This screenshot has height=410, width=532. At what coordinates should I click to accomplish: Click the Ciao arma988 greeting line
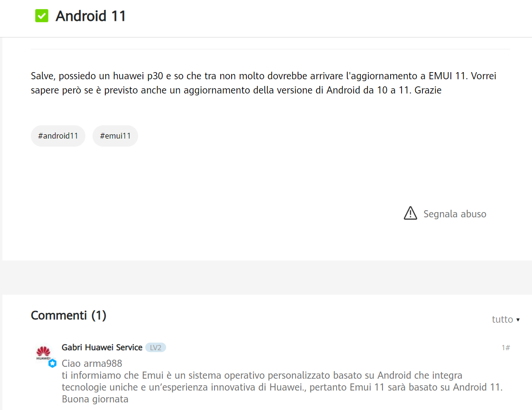pos(92,363)
